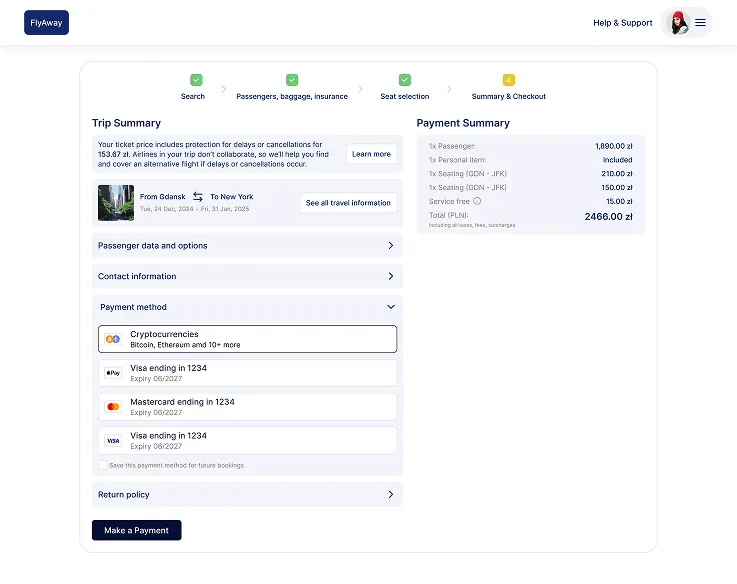Click the Seat selection step checkmark icon
737x584 pixels.
[405, 80]
